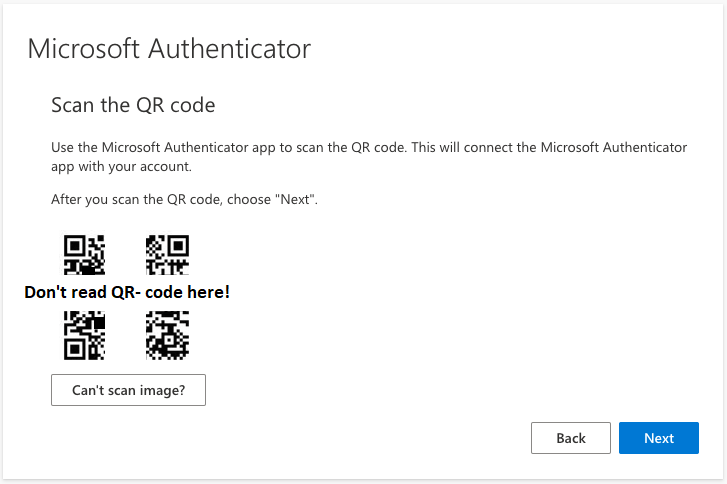Click the word "Scan" in the section heading
727x484 pixels.
click(x=72, y=105)
